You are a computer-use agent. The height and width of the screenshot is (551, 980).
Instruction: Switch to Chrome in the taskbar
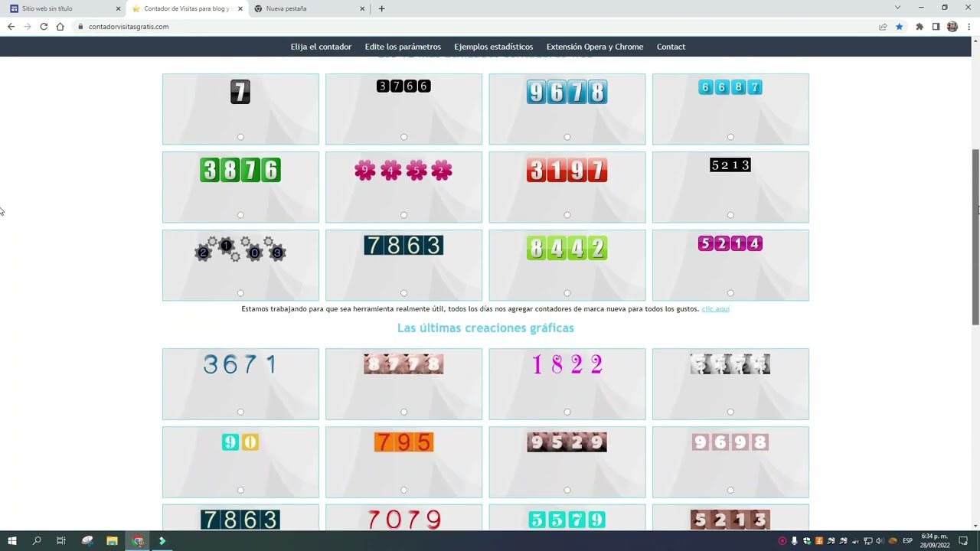tap(138, 540)
